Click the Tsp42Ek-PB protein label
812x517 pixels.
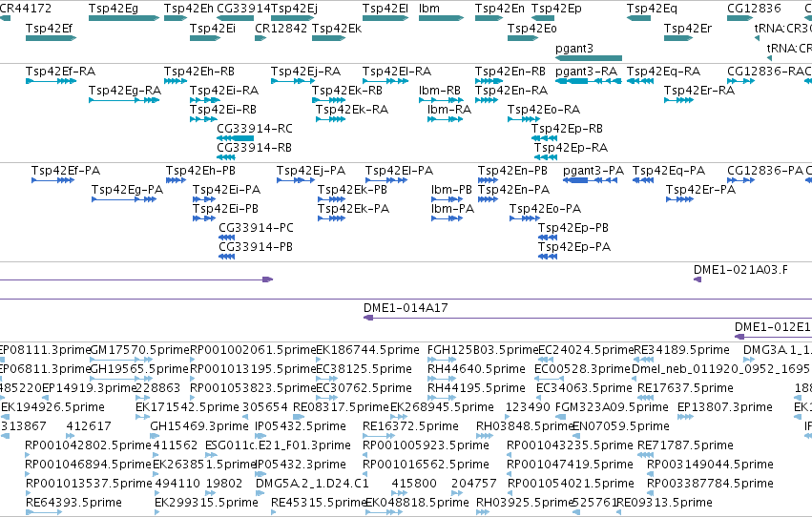click(352, 190)
